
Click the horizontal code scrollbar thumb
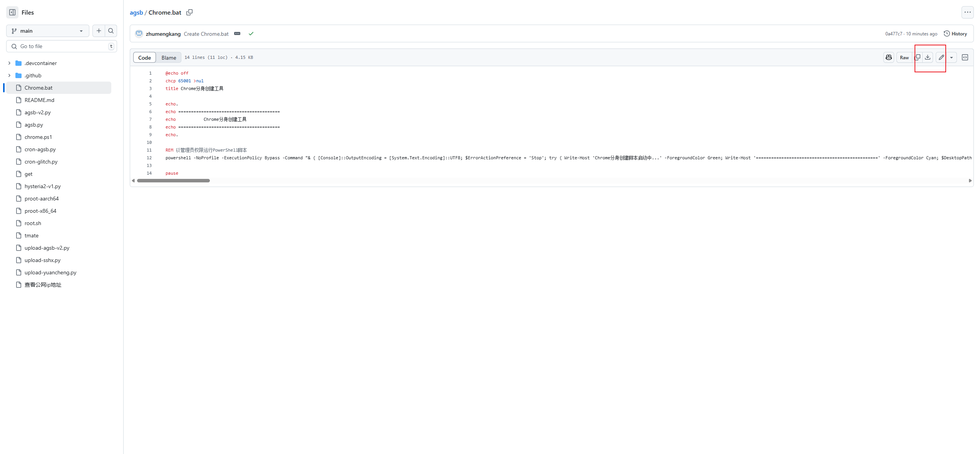173,180
